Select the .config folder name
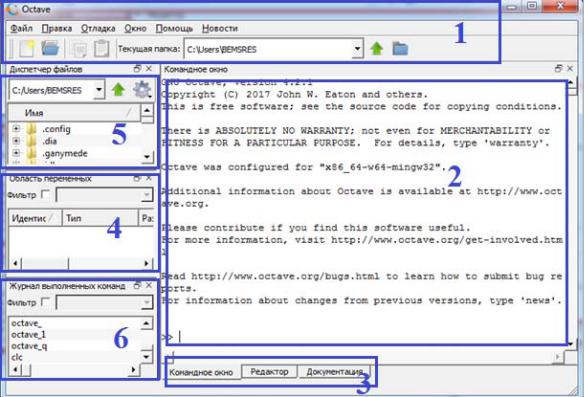Screen dimensions: 584x397 click(x=56, y=129)
